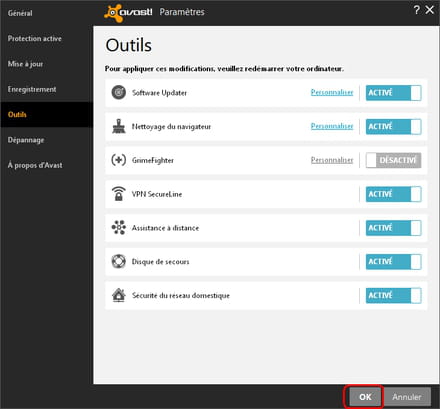440x409 pixels.
Task: Select Enregistrement in the sidebar
Action: (47, 89)
